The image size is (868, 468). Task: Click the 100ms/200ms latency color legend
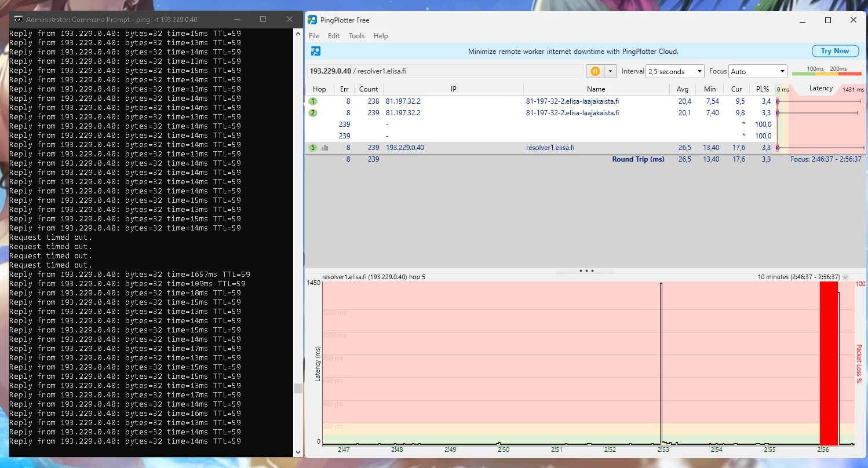(x=826, y=71)
